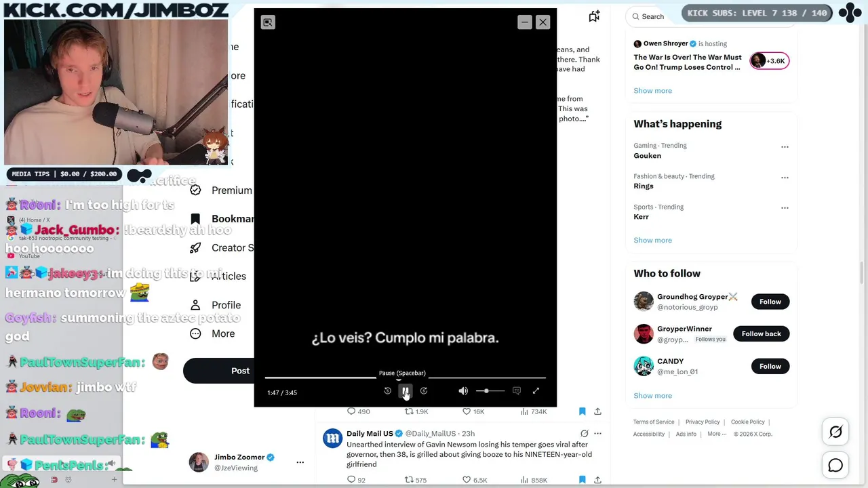This screenshot has height=488, width=868.
Task: Open options for Rings trend
Action: 785,178
